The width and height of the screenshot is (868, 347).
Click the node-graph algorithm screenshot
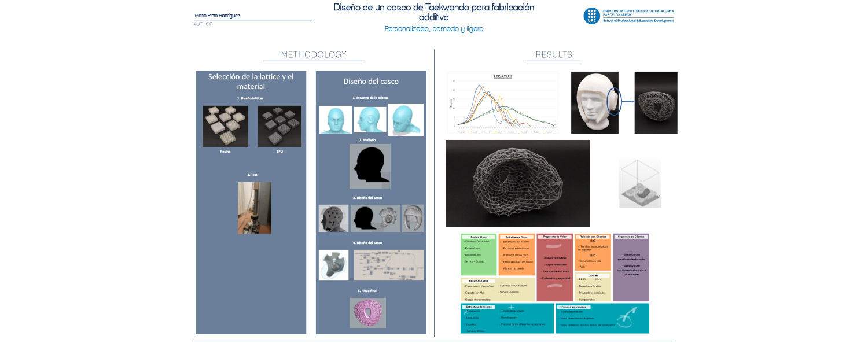pos(388,265)
